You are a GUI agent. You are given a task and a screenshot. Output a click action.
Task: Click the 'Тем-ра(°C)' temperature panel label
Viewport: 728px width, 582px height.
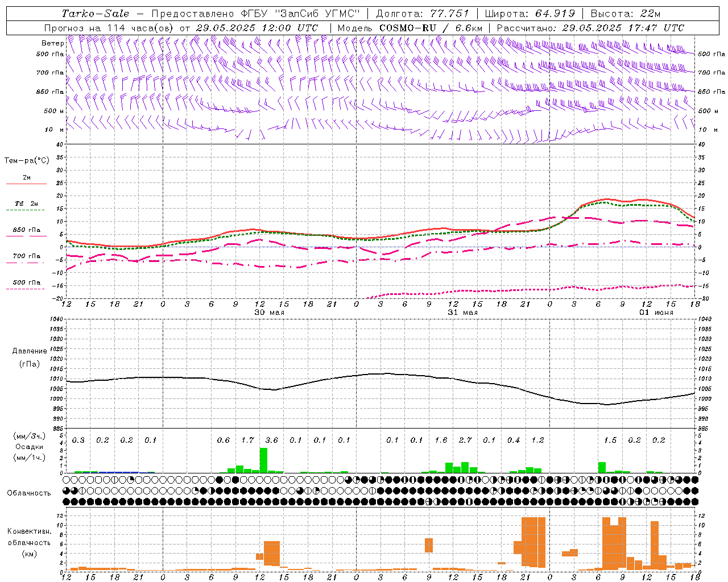27,161
